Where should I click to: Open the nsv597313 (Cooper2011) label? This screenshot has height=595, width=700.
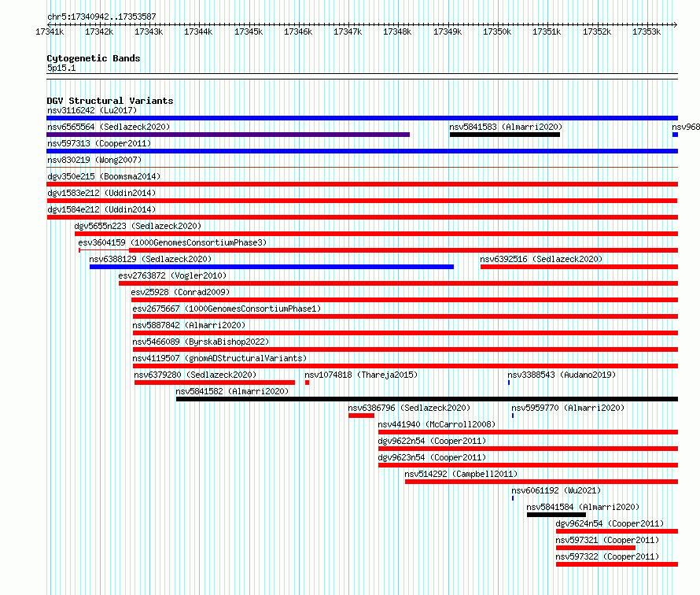[99, 143]
